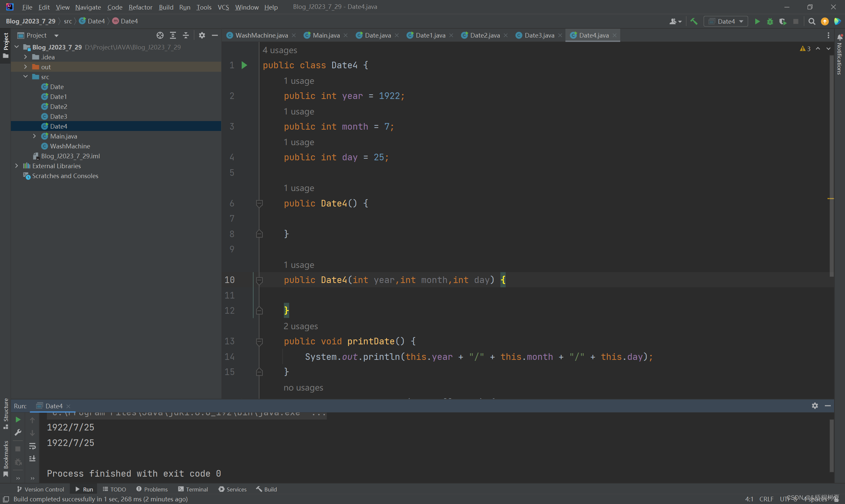Rerun Date4 in Run panel
The height and width of the screenshot is (504, 845).
[18, 420]
